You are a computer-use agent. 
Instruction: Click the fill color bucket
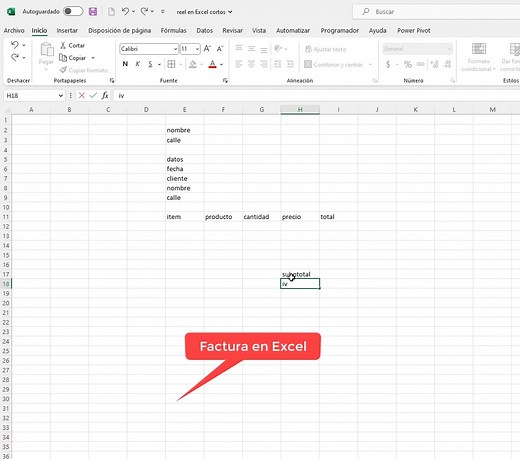tap(193, 64)
